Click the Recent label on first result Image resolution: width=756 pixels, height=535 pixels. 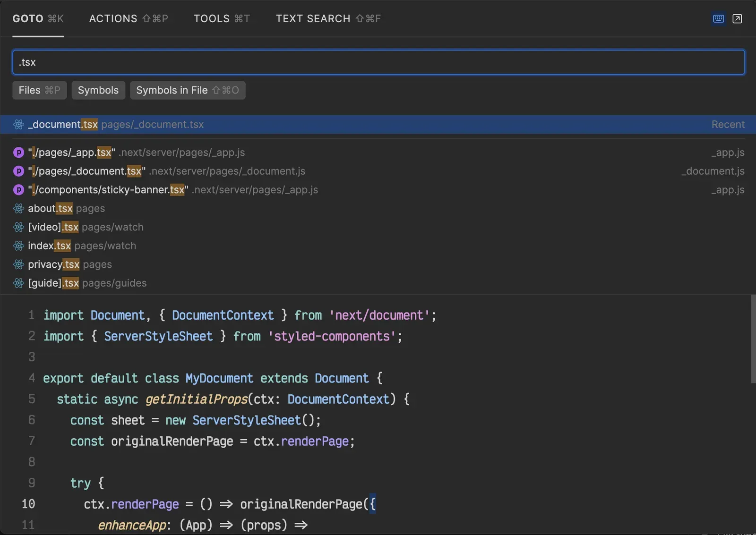(728, 124)
